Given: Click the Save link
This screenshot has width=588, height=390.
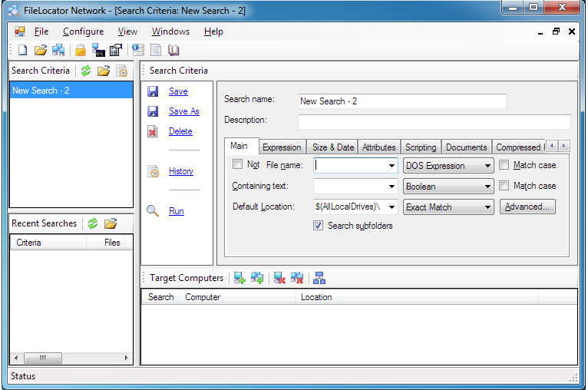Looking at the screenshot, I should 178,91.
